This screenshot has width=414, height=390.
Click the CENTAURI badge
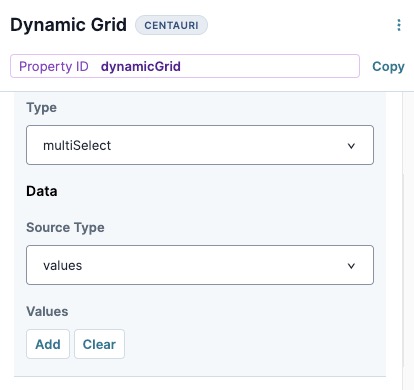click(171, 25)
